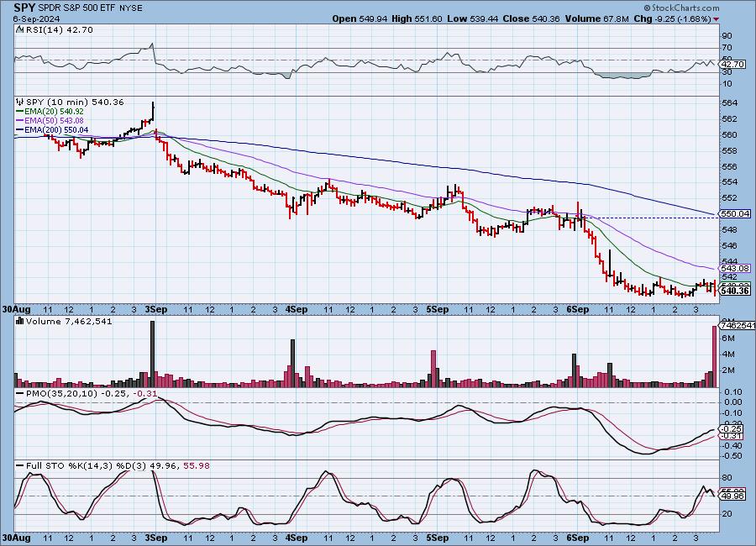Select the purple EMA(50) legend line swatch
Screen dimensions: 756x546
[x=20, y=121]
